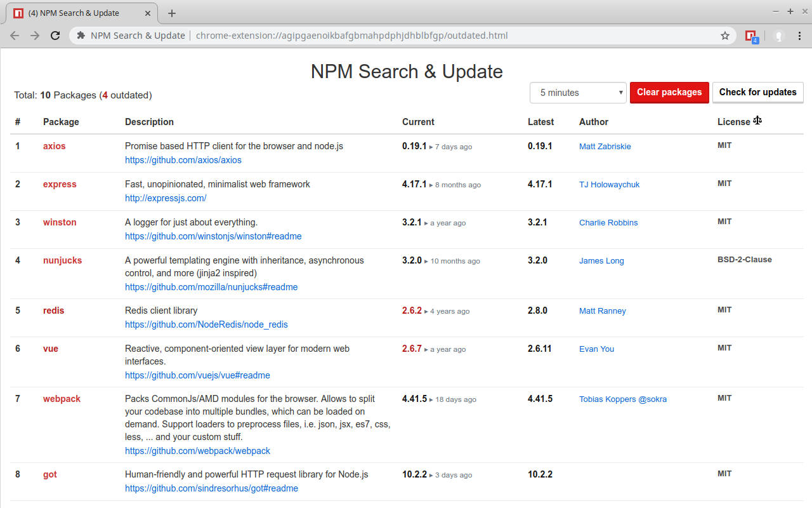Open the nunjucks package link

(62, 260)
